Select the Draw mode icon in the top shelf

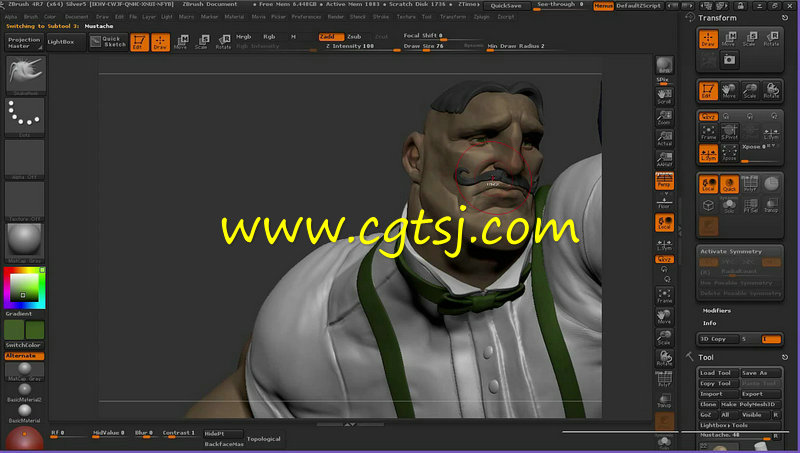tap(160, 42)
